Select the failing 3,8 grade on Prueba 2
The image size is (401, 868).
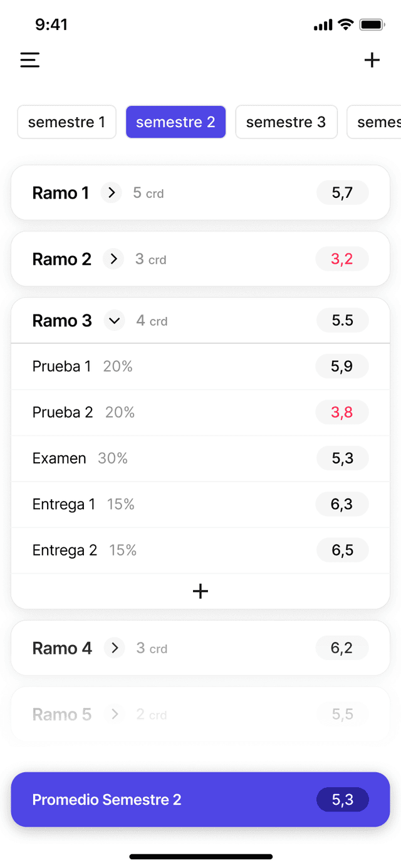point(342,412)
